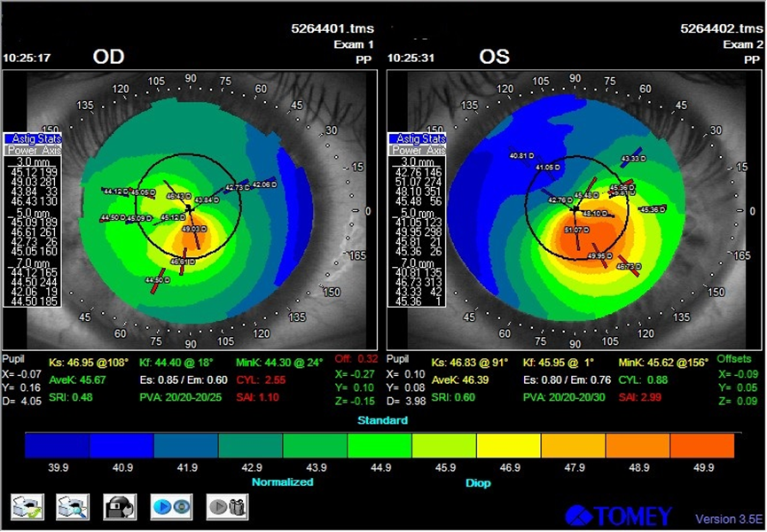Image resolution: width=767 pixels, height=532 pixels.
Task: Click the Diop unit label
Action: (478, 482)
